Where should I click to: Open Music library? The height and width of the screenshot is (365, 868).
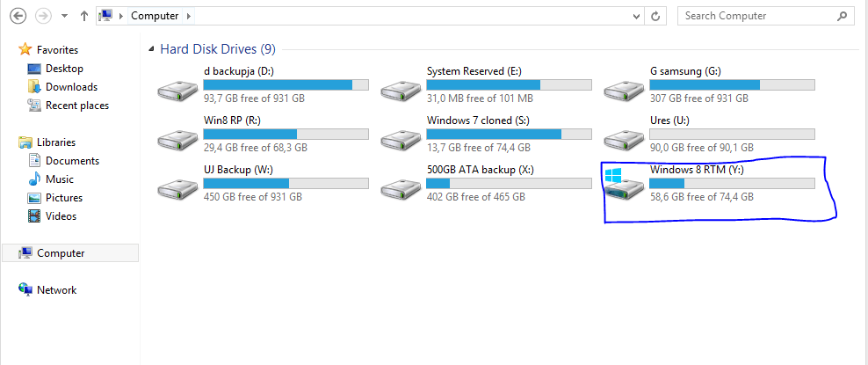pos(59,179)
